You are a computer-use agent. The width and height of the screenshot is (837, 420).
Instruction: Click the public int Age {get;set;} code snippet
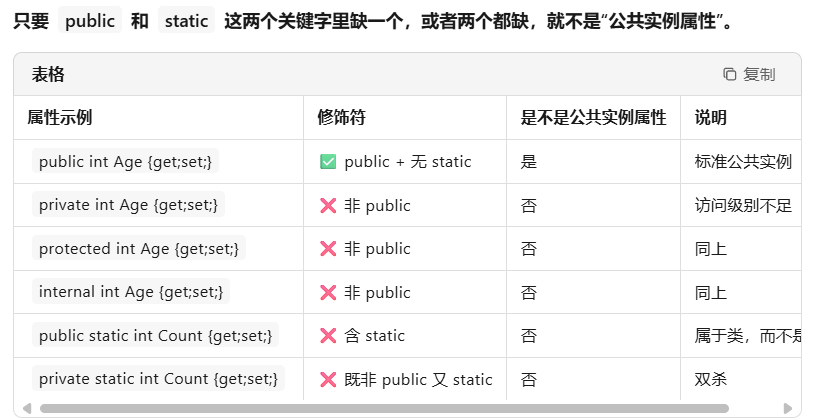click(x=125, y=161)
